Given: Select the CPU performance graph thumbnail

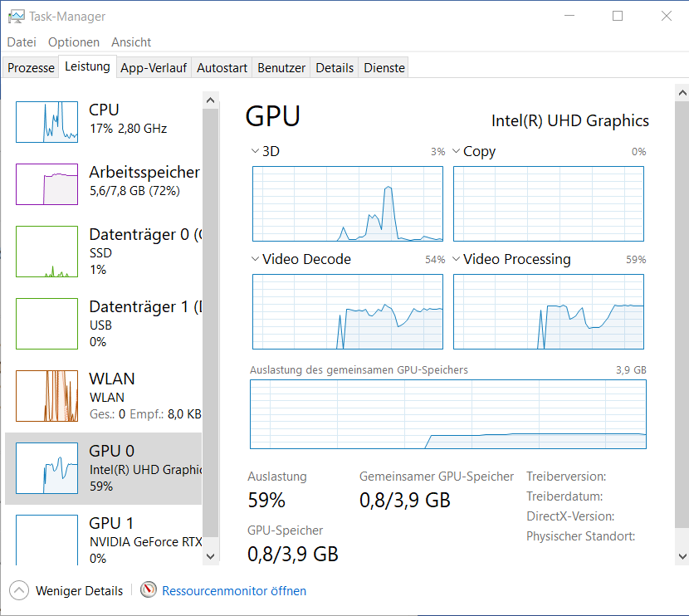Looking at the screenshot, I should point(46,122).
